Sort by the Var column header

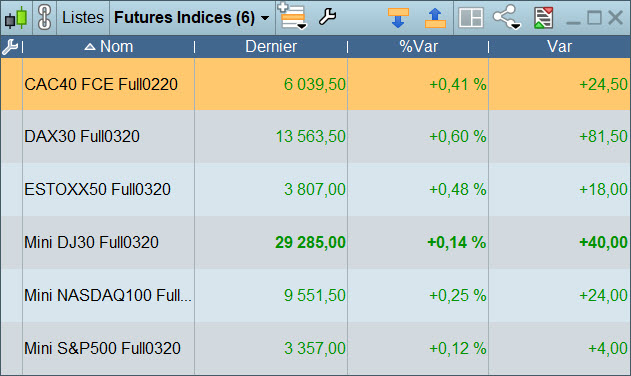(x=559, y=47)
